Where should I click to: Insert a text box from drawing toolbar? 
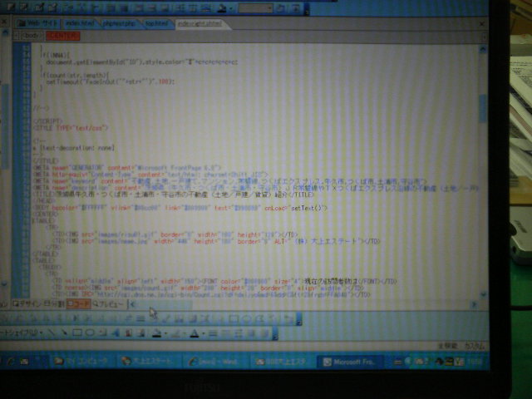point(102,332)
